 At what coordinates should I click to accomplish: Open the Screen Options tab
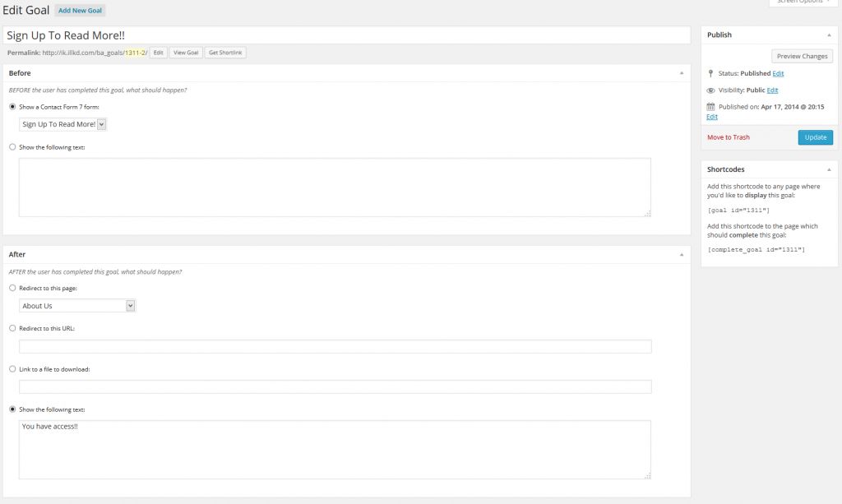pyautogui.click(x=799, y=2)
